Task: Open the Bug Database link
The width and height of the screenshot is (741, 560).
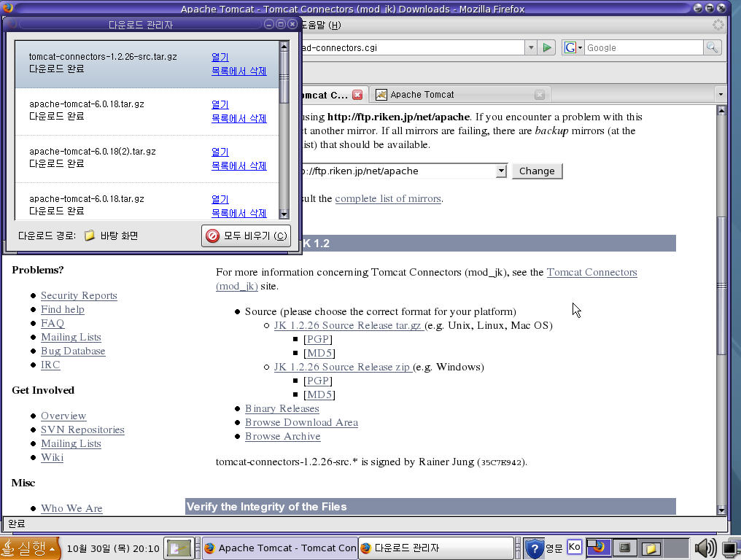Action: (x=73, y=351)
